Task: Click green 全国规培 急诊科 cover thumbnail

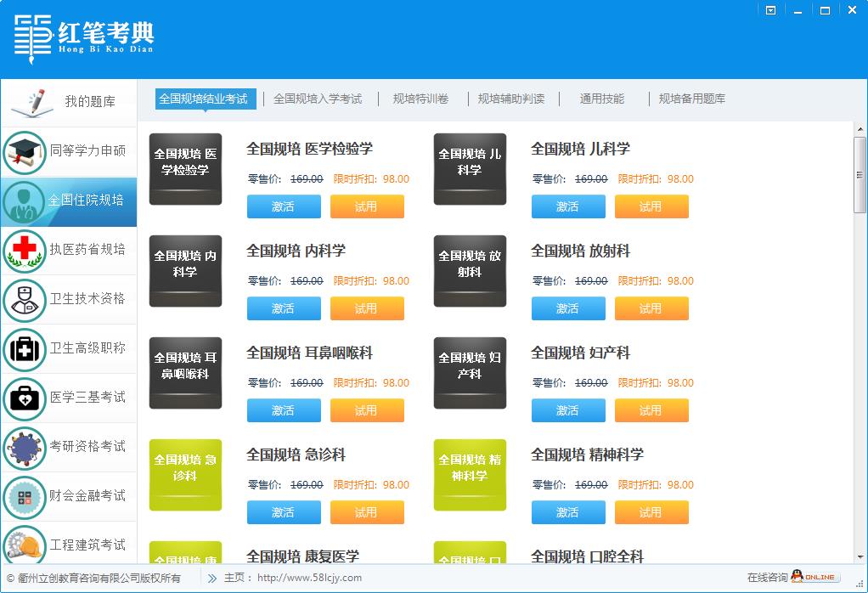Action: pos(185,475)
